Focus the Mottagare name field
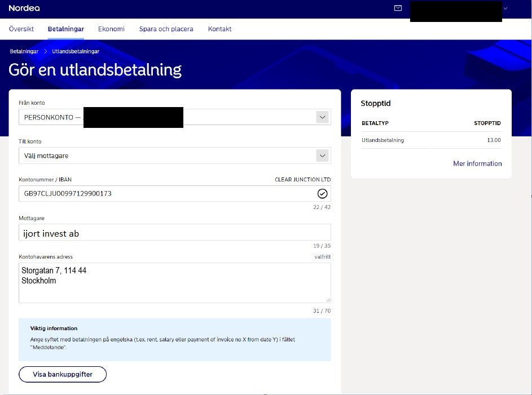The image size is (532, 395). tap(174, 232)
